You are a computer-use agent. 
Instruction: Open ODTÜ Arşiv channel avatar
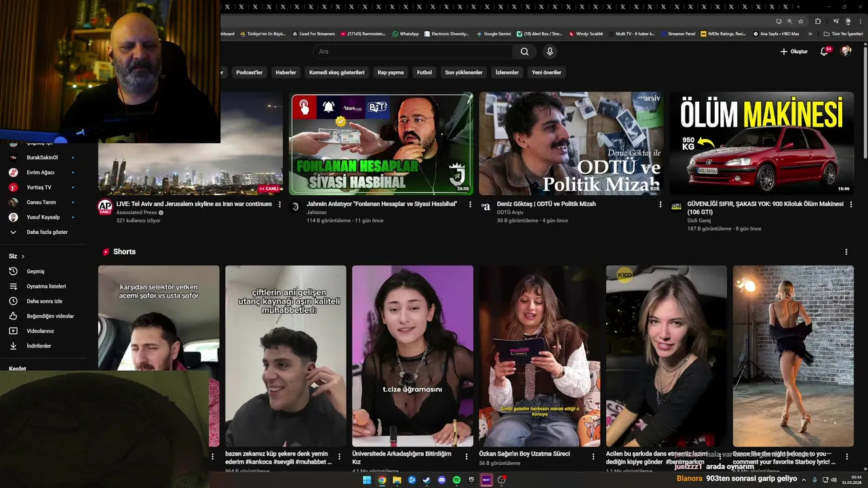(486, 206)
